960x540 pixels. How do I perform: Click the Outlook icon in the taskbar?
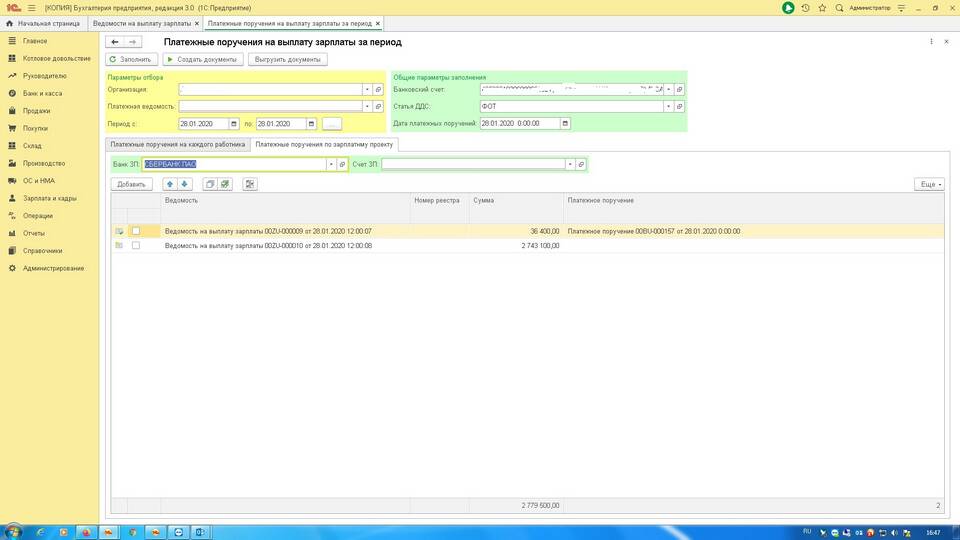click(x=201, y=532)
